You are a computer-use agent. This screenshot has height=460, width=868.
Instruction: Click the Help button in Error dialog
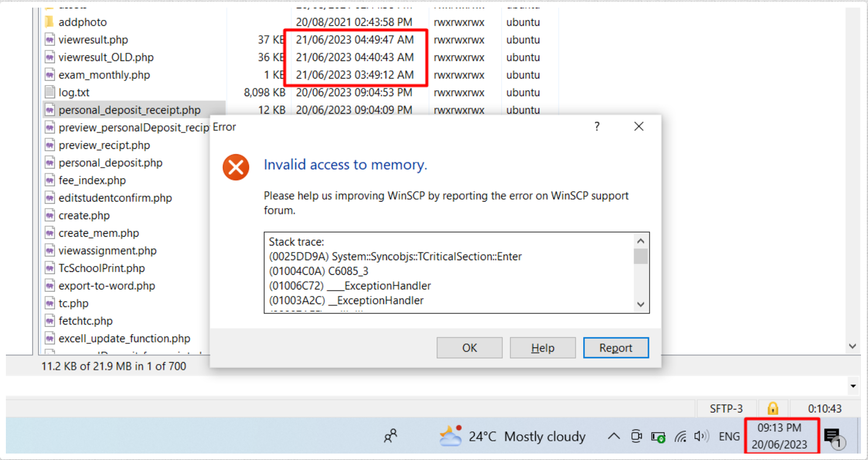pyautogui.click(x=543, y=348)
